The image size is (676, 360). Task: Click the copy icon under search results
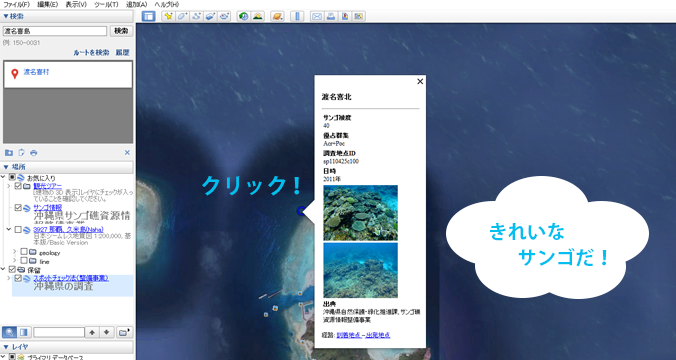21,153
